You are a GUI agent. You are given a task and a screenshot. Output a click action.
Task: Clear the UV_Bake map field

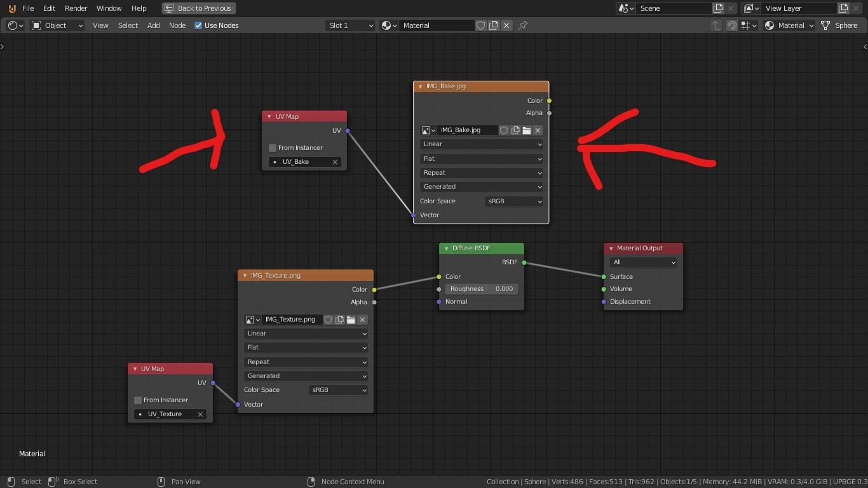[x=335, y=162]
